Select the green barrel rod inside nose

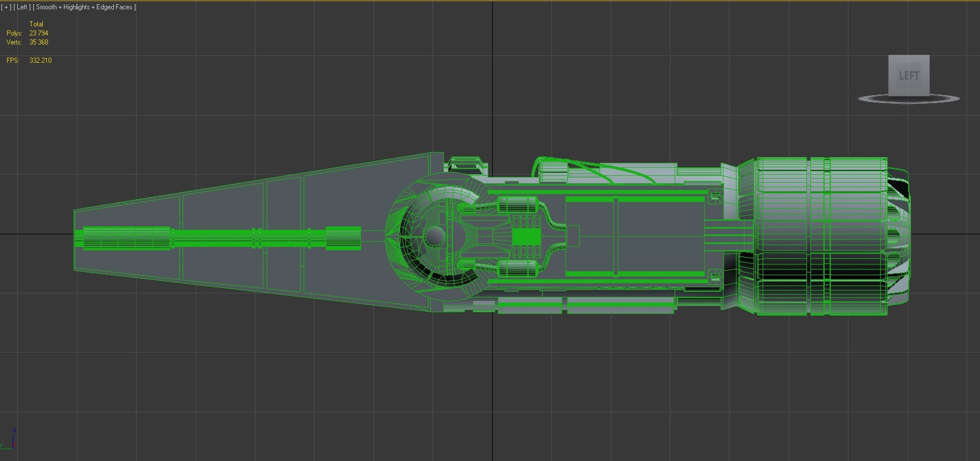click(217, 238)
